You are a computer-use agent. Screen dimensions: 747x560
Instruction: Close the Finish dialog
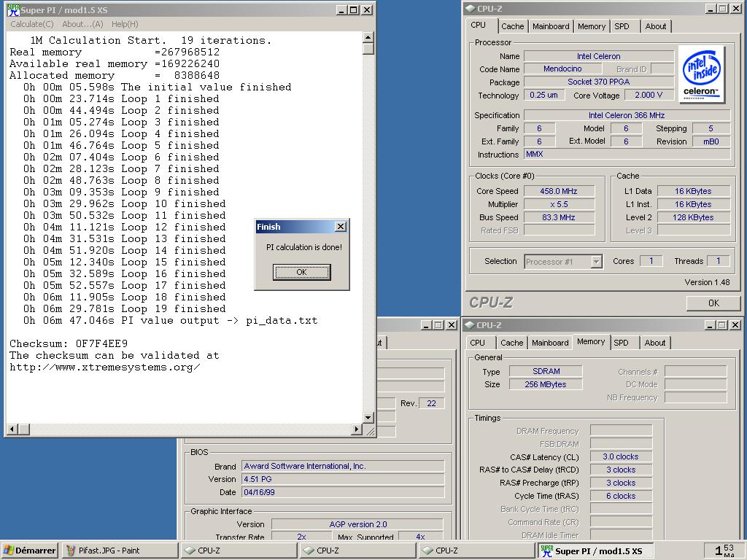coord(341,227)
